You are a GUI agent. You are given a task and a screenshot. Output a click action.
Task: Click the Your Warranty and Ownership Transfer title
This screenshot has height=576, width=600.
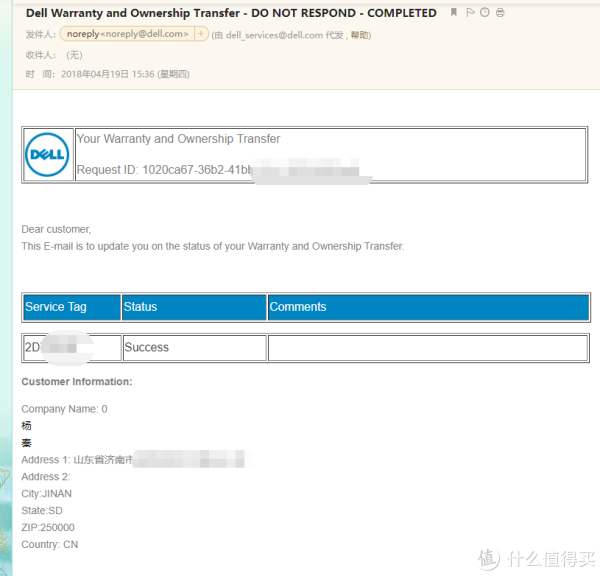[178, 139]
